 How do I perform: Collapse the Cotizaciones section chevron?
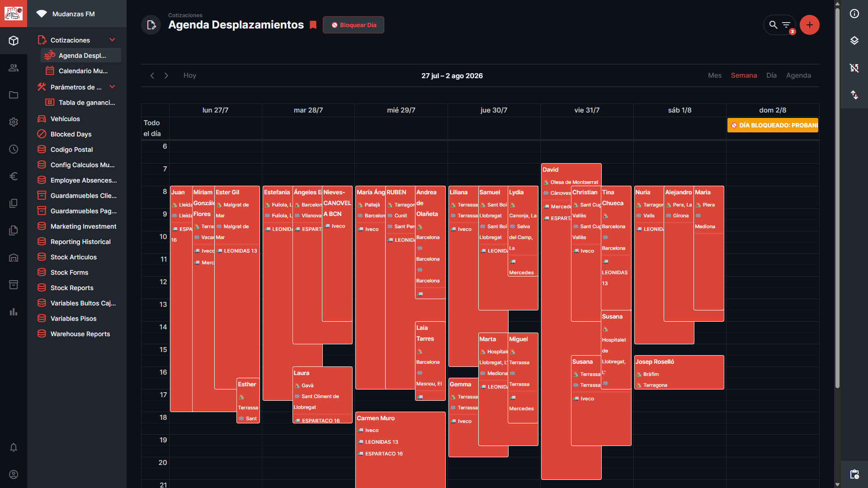click(112, 40)
